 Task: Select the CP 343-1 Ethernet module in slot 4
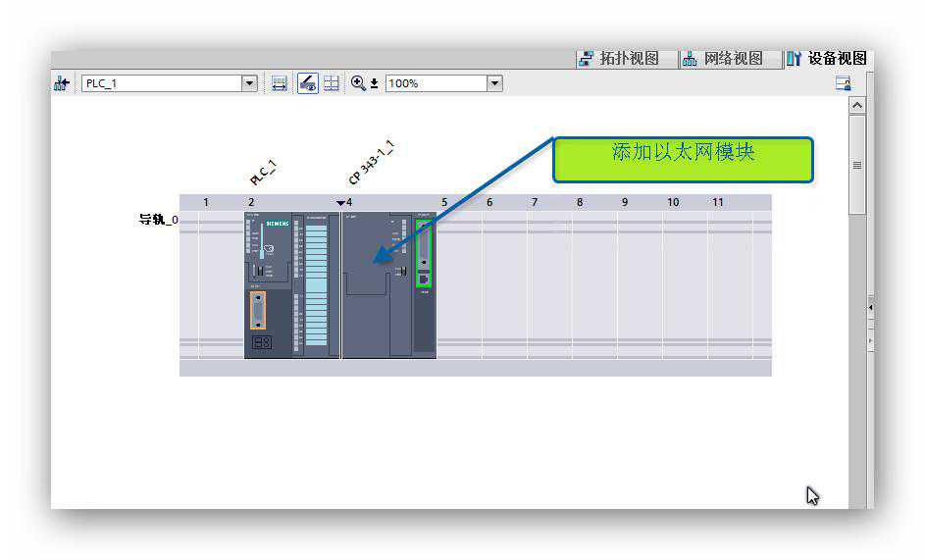376,284
